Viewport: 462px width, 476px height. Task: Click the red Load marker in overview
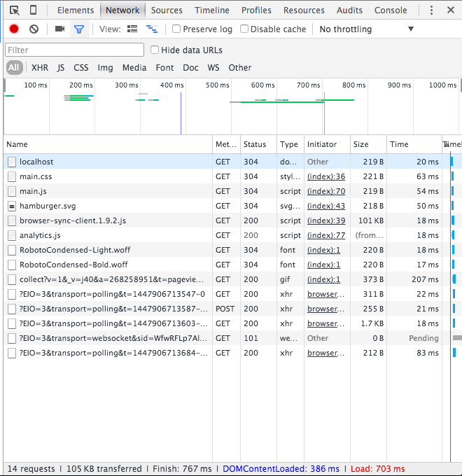point(324,113)
